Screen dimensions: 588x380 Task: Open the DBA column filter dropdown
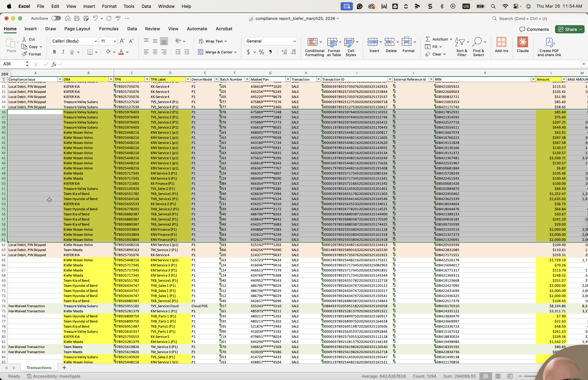(x=111, y=79)
